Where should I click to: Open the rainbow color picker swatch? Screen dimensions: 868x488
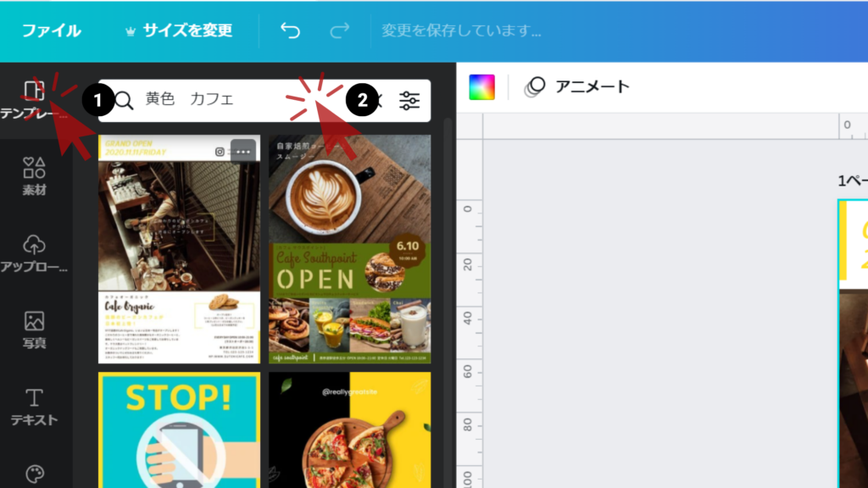point(481,87)
